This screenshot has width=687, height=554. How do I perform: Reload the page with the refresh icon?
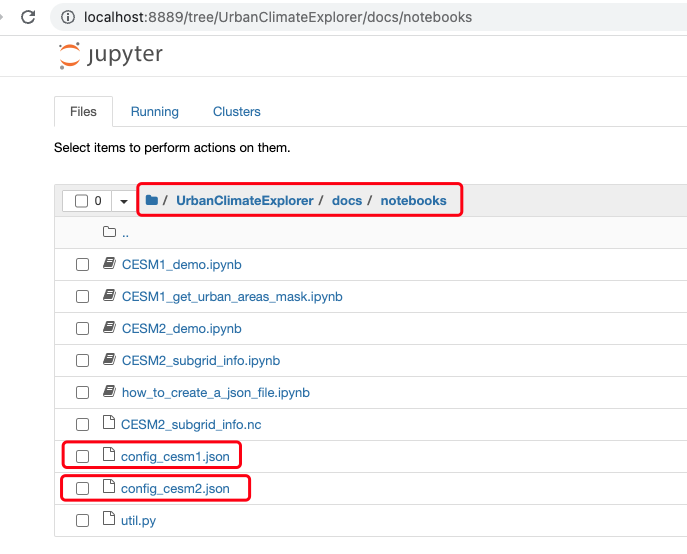coord(28,17)
